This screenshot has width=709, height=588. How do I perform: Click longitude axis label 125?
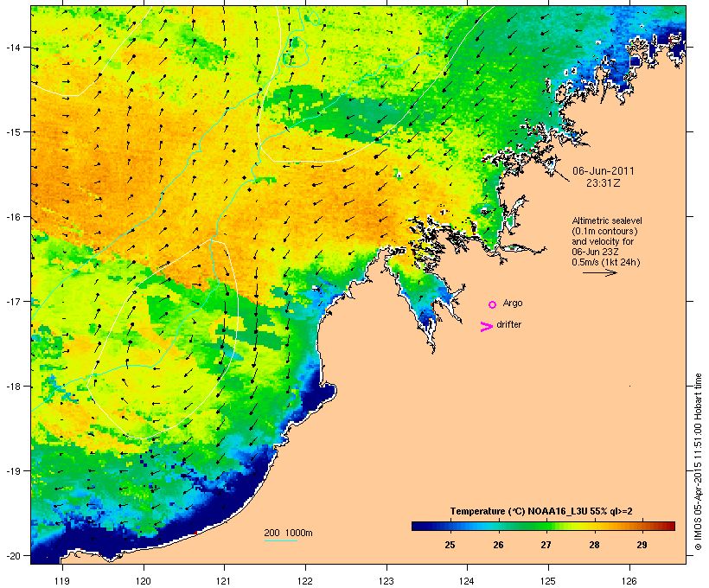[548, 581]
